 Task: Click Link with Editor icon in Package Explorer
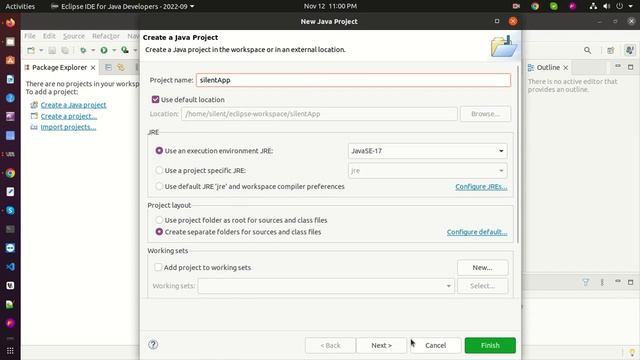(x=121, y=67)
